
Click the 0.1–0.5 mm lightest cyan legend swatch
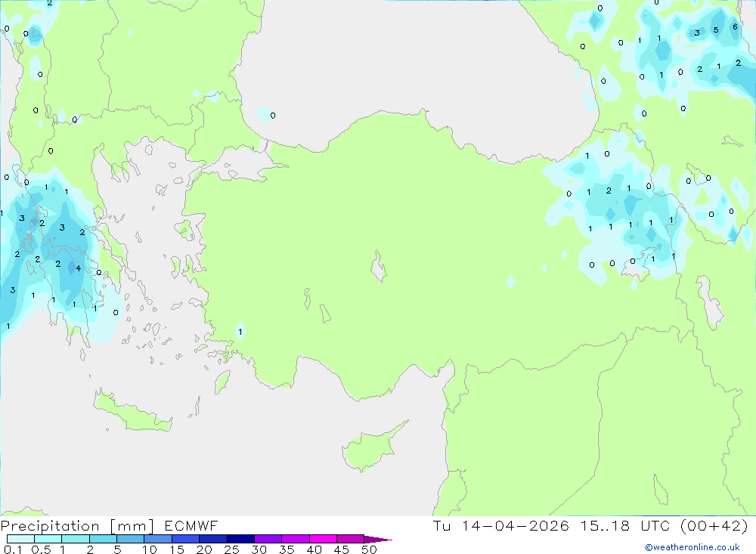tap(20, 539)
